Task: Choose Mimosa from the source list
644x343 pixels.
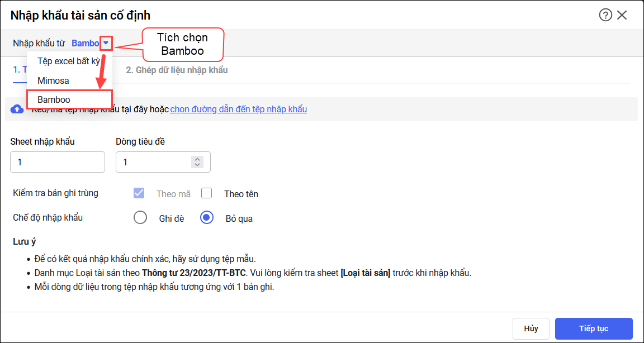Action: (x=54, y=80)
